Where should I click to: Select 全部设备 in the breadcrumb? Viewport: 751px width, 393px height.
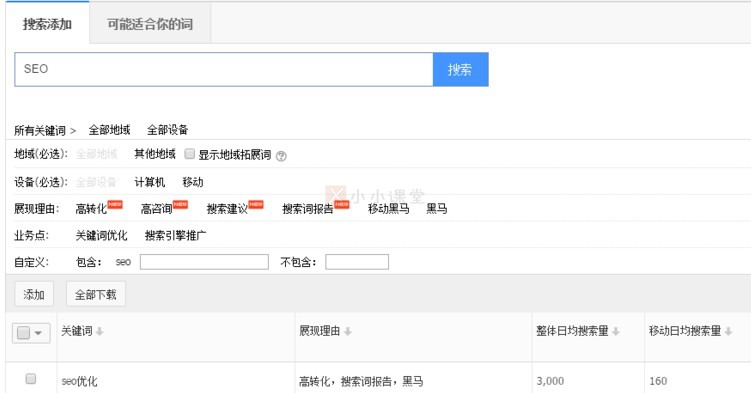[x=167, y=130]
